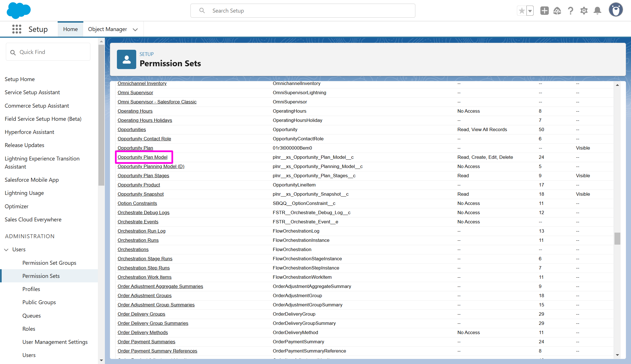The height and width of the screenshot is (364, 631).
Task: Open the user profile avatar
Action: [x=616, y=10]
